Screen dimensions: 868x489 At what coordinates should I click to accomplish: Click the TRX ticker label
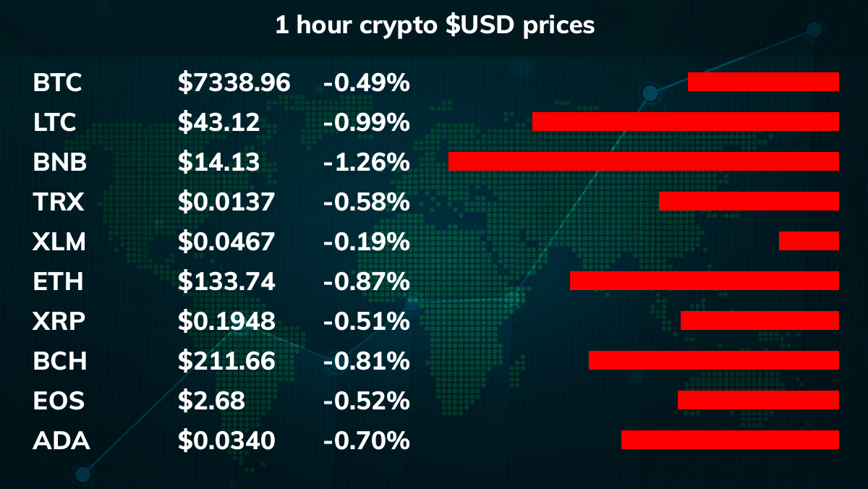click(59, 202)
